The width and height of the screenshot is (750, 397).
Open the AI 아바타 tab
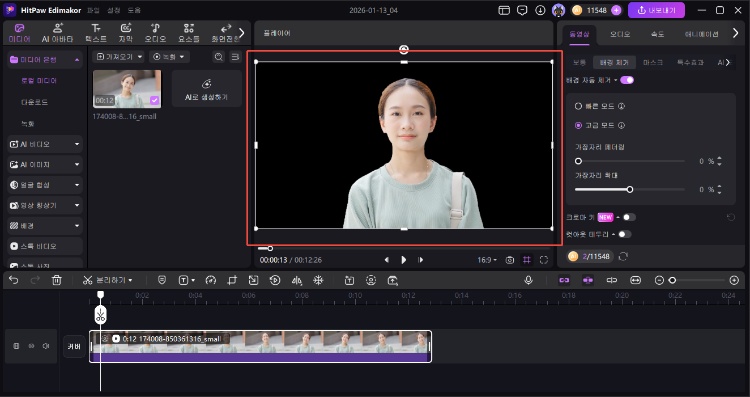click(57, 33)
